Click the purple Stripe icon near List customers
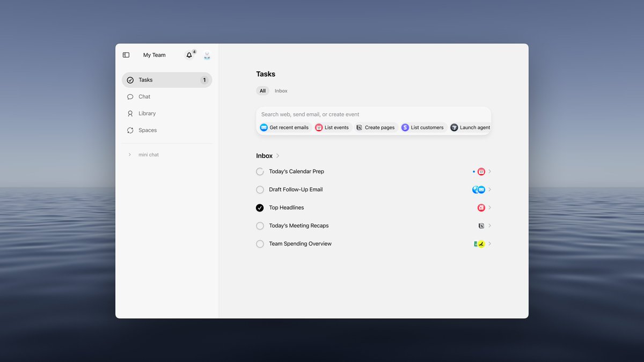 tap(405, 127)
